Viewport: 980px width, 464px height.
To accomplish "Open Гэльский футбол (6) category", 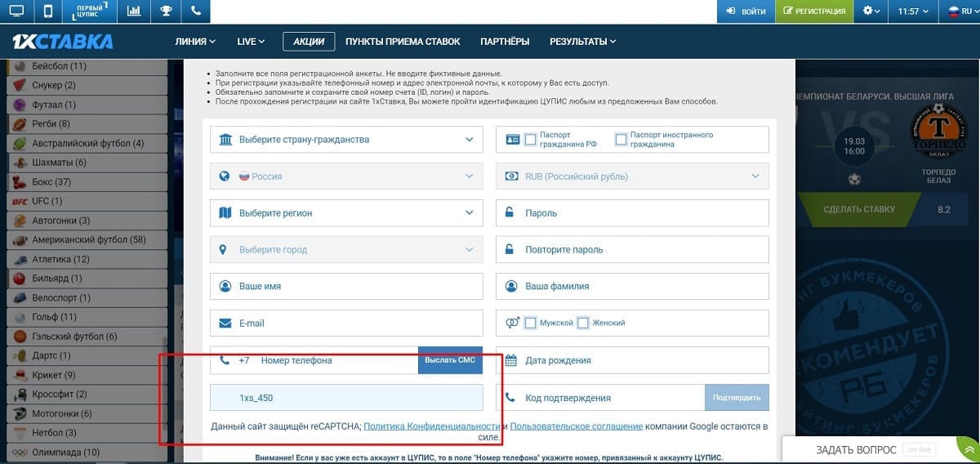I will (x=85, y=337).
